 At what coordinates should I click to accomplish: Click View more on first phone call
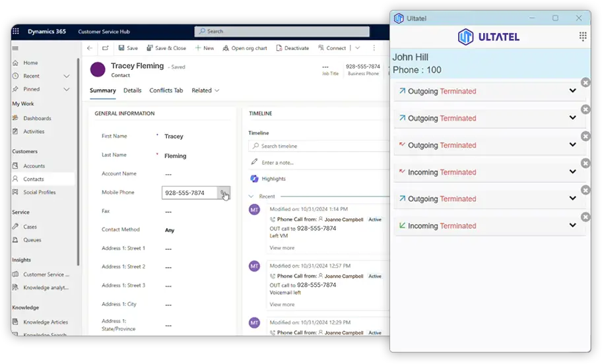[x=282, y=248]
